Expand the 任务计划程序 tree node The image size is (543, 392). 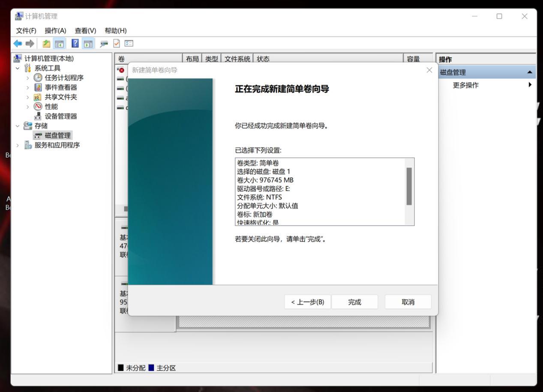[x=28, y=78]
